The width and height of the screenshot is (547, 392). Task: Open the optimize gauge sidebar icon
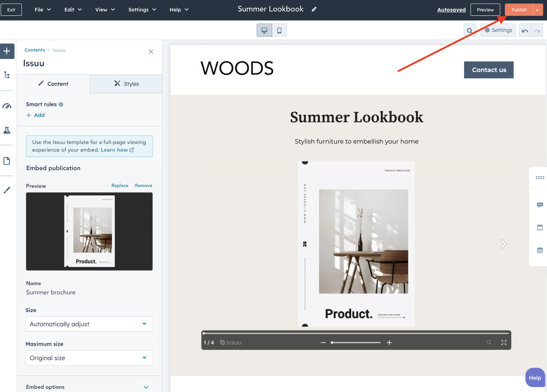coord(7,106)
